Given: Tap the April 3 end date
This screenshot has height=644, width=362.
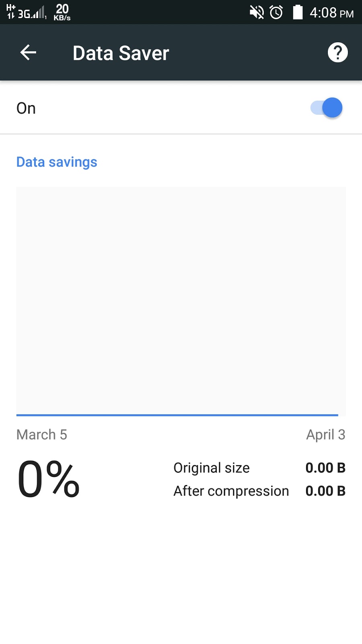Looking at the screenshot, I should (325, 435).
